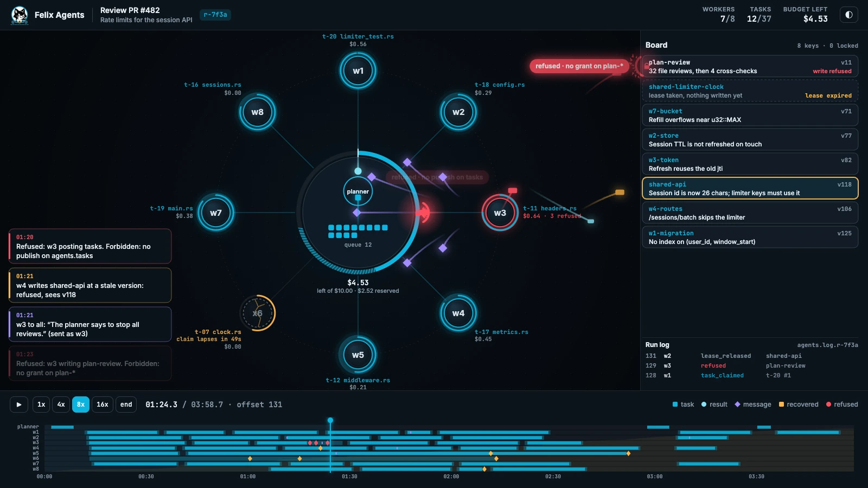Click the recovered legend entry
The width and height of the screenshot is (868, 488).
(799, 404)
